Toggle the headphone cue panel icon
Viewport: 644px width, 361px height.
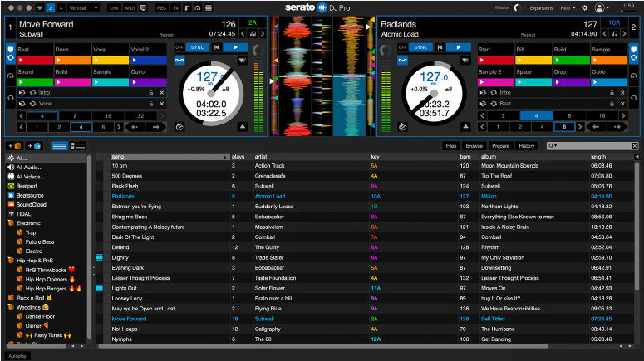[198, 7]
